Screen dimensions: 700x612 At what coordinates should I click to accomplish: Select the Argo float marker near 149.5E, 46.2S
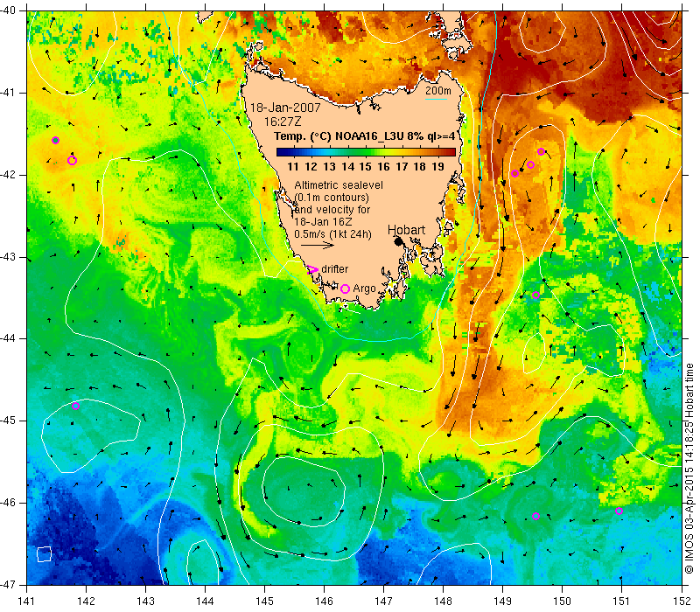536,516
